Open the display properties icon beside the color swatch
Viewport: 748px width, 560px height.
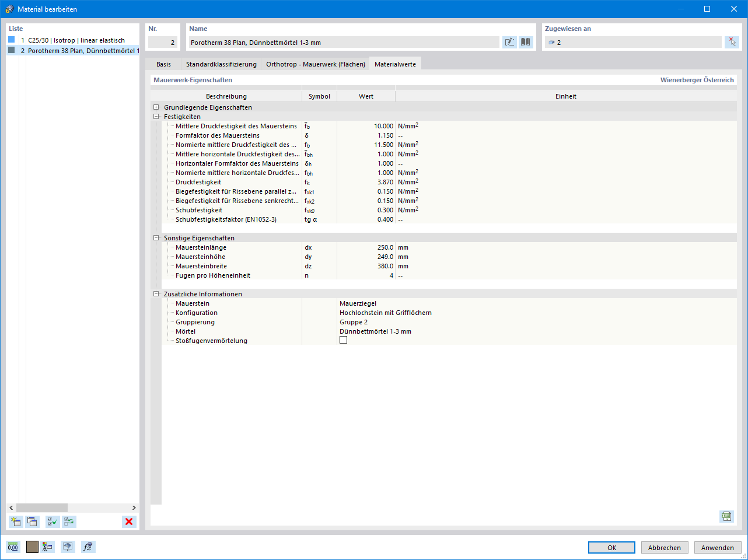[48, 547]
